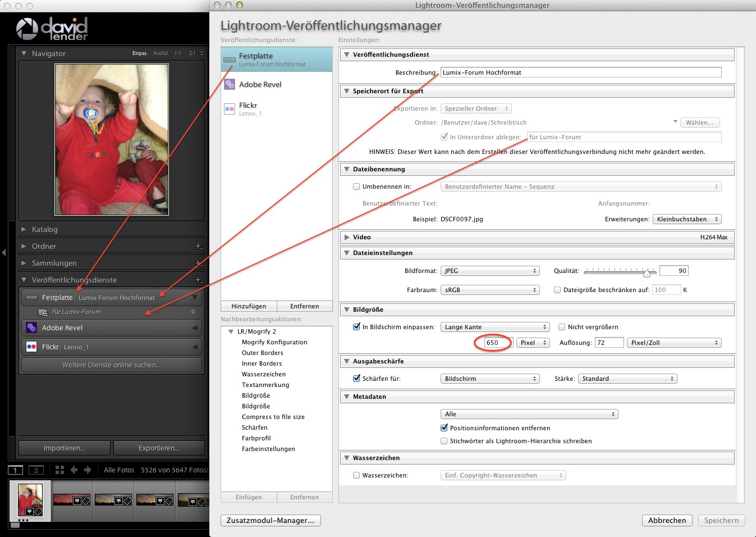
Task: Select Festplatte service in the dialog list
Action: coord(276,60)
